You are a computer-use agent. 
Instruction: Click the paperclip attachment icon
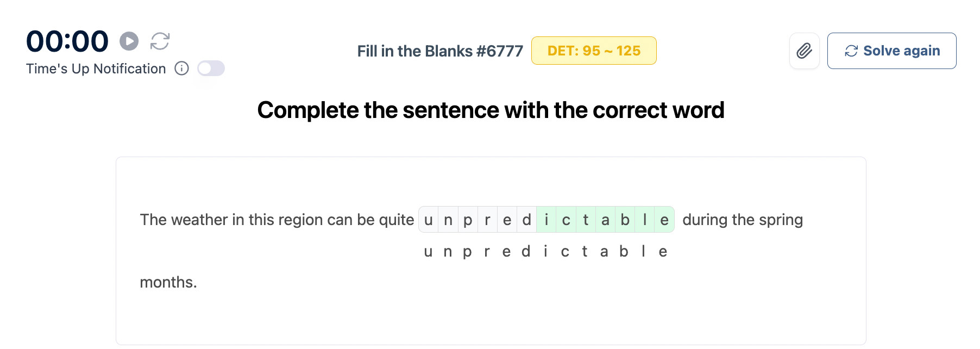[804, 51]
